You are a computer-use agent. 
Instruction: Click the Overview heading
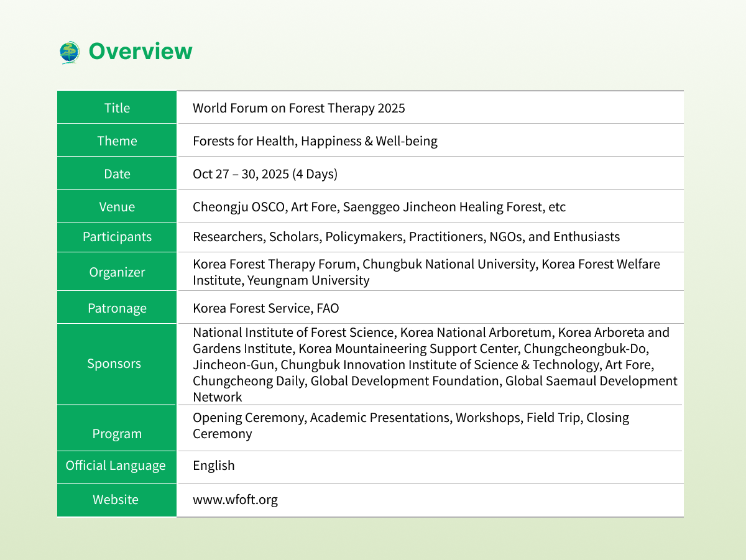[140, 51]
